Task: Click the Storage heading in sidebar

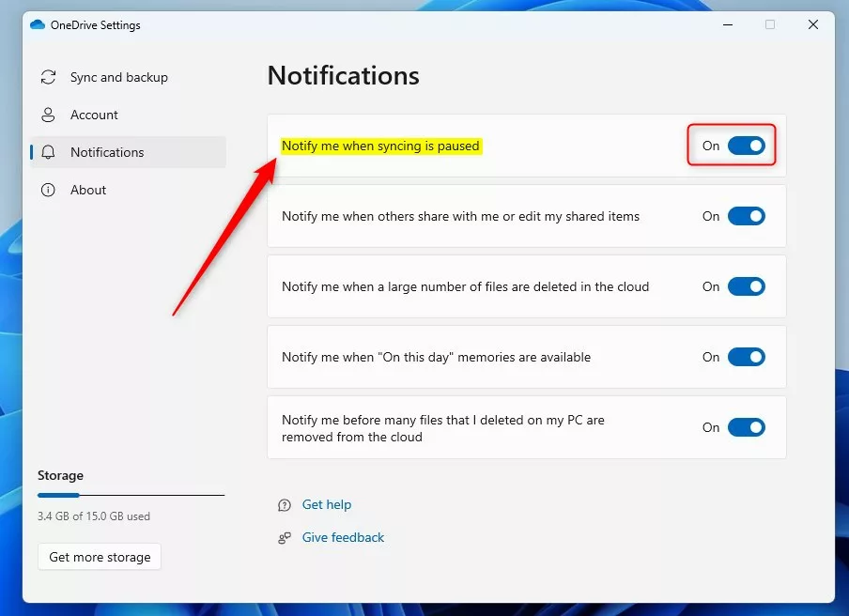Action: tap(61, 475)
